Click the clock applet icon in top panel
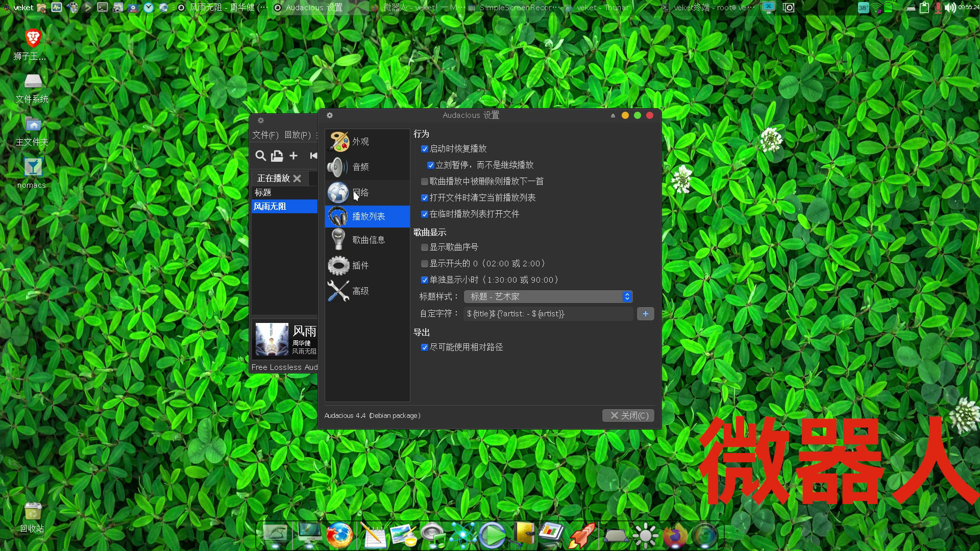The width and height of the screenshot is (980, 551). click(149, 8)
